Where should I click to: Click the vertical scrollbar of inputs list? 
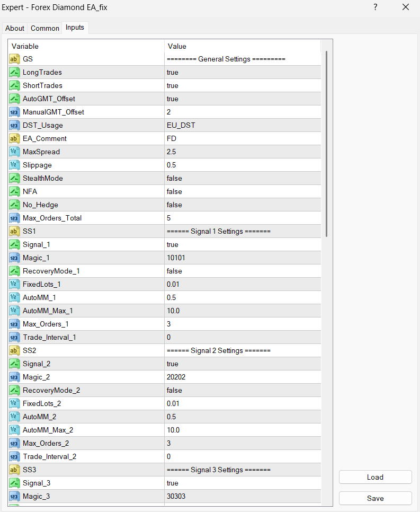[327, 143]
